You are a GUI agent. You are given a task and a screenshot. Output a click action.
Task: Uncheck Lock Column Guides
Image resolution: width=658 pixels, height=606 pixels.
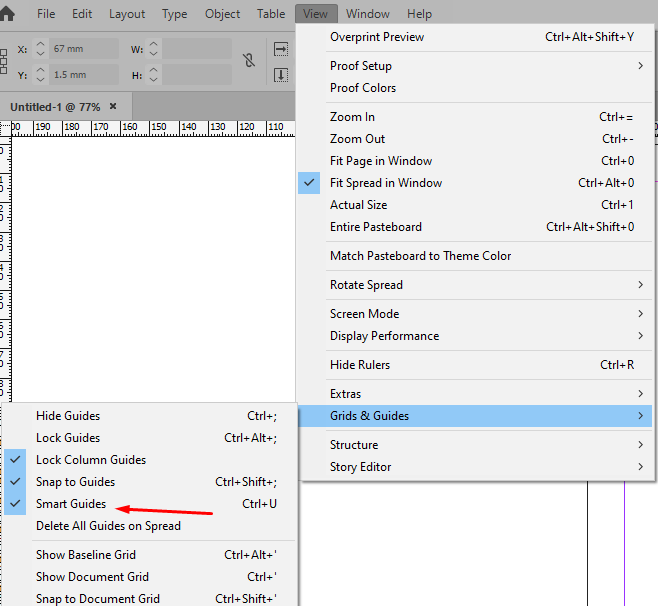(149, 460)
